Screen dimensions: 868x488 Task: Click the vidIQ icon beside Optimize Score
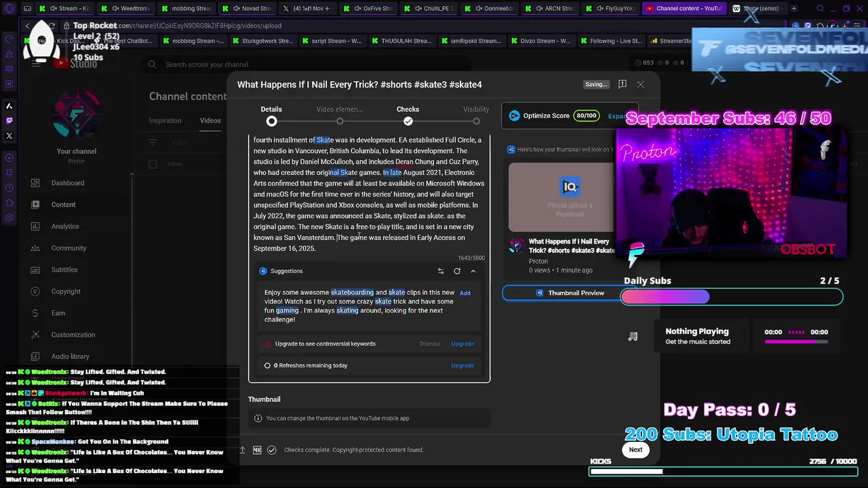514,116
